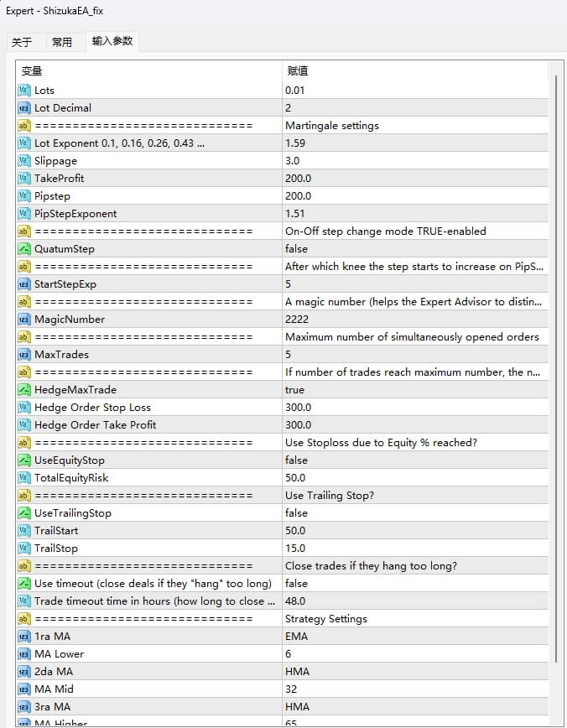
Task: Click the UseEquityStop boolean icon
Action: 24,460
